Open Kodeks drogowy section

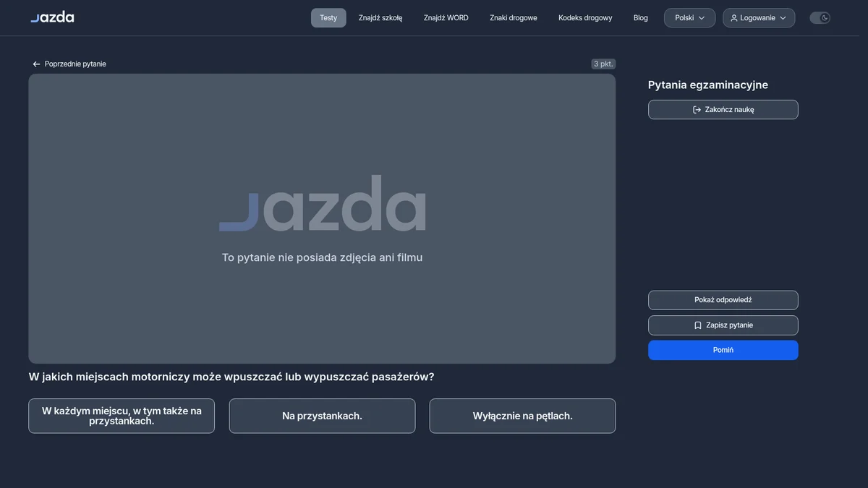coord(585,18)
